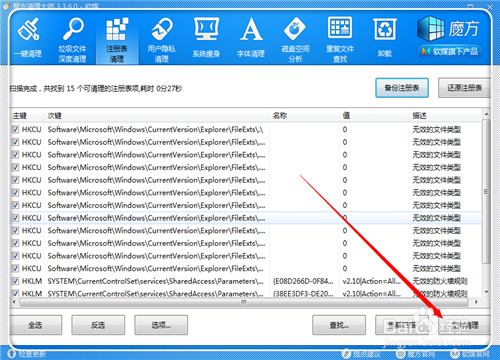Open the 字体清理 font cleaning tool
This screenshot has height=360, width=500.
pyautogui.click(x=251, y=38)
